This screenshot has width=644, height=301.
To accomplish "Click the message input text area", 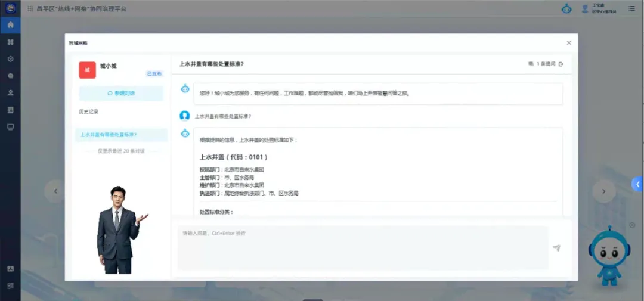I will (362, 248).
